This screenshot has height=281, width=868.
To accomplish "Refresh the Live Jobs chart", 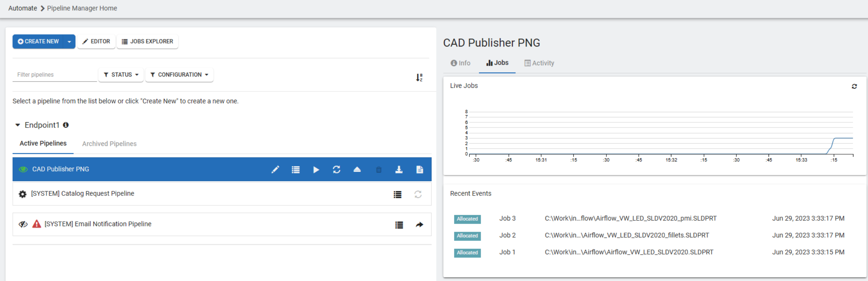I will point(854,86).
